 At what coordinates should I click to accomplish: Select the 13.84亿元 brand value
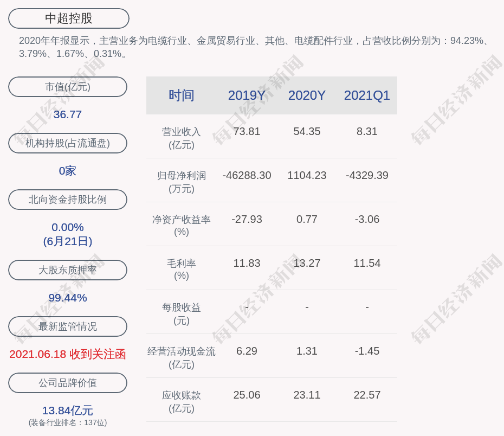tap(68, 411)
